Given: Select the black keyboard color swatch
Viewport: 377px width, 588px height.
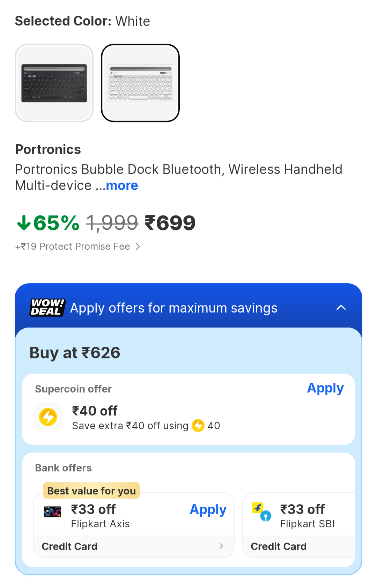Looking at the screenshot, I should point(54,83).
